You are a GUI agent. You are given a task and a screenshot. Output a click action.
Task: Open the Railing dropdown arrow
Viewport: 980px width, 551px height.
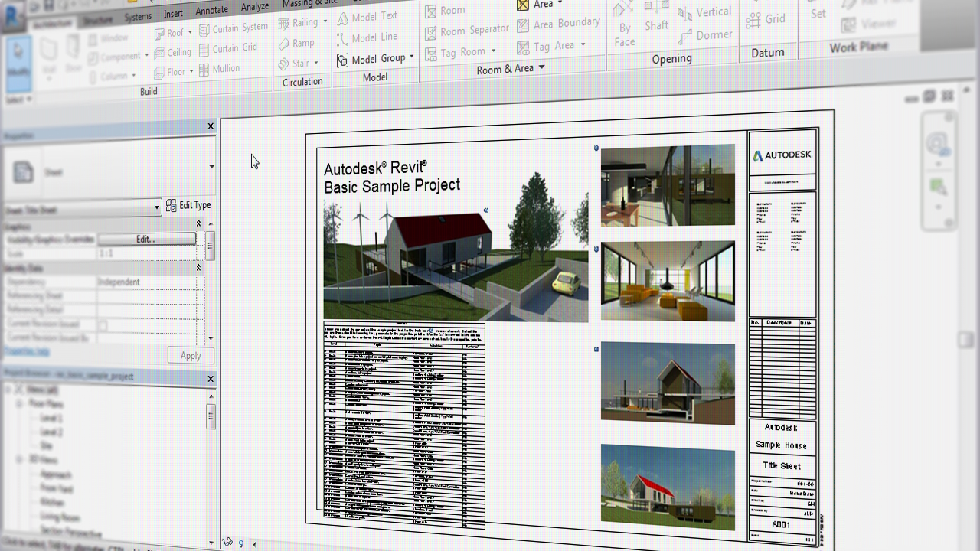point(324,22)
